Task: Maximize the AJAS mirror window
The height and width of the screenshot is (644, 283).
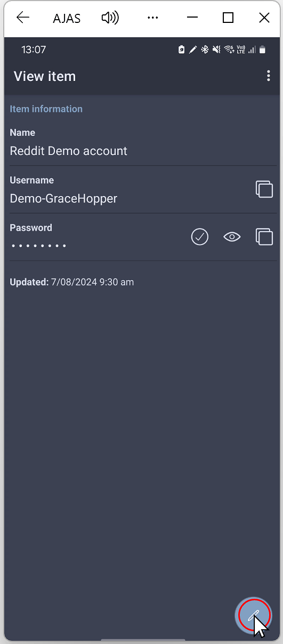Action: [228, 18]
